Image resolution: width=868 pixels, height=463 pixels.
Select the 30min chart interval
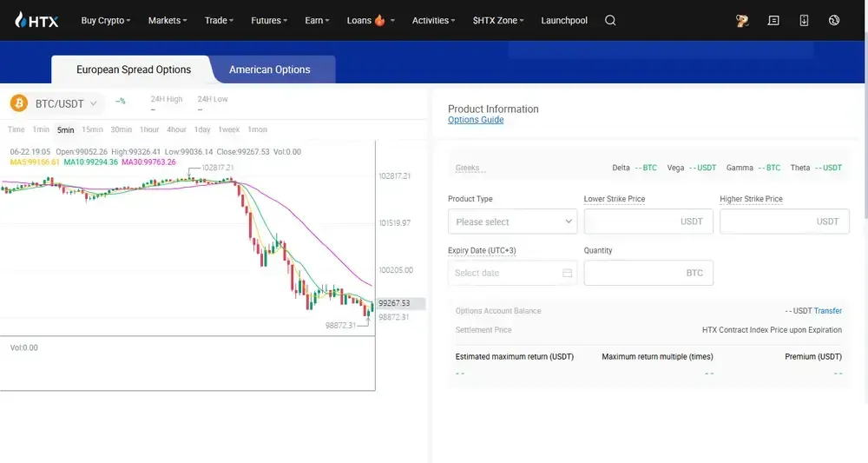click(x=122, y=129)
